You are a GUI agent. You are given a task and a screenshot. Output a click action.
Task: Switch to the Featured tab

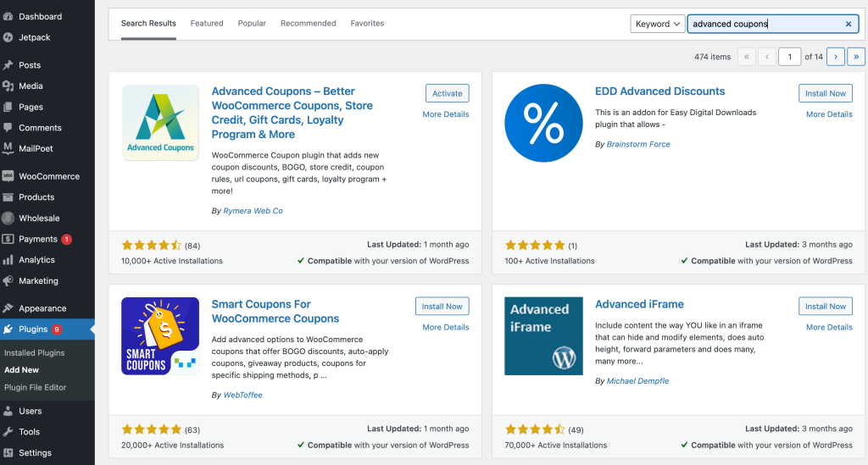[207, 23]
